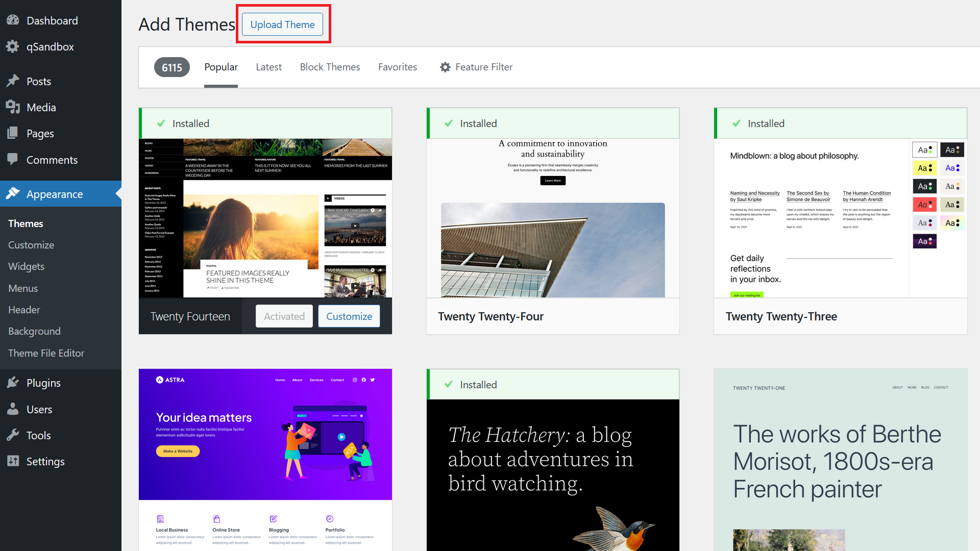Click the Dashboard gauge icon
The image size is (980, 551).
click(13, 20)
